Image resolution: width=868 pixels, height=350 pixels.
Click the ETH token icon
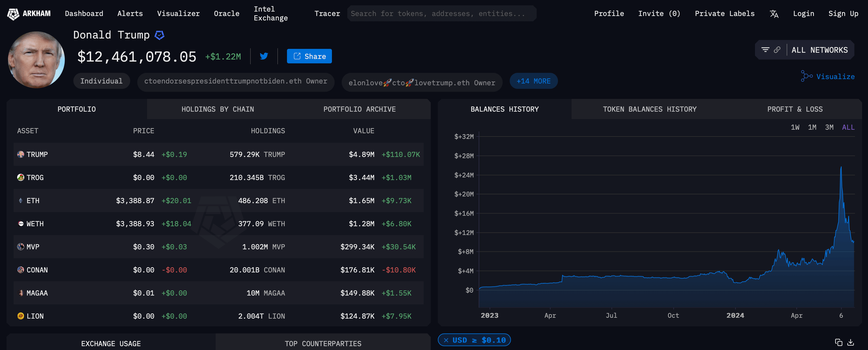tap(20, 201)
